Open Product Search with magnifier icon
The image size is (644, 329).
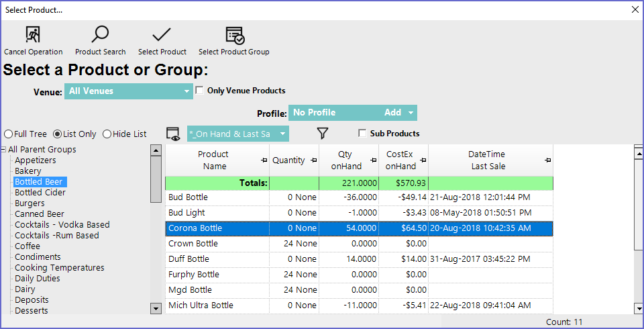pos(100,35)
